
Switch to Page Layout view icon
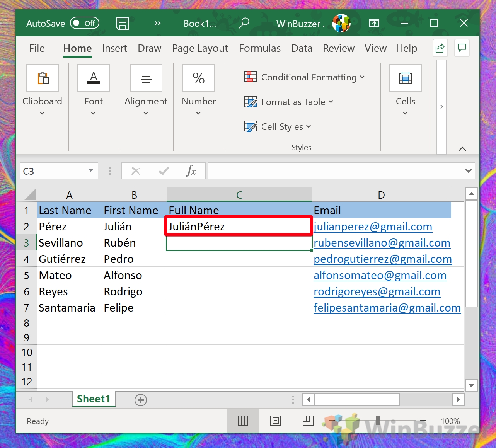pyautogui.click(x=276, y=421)
